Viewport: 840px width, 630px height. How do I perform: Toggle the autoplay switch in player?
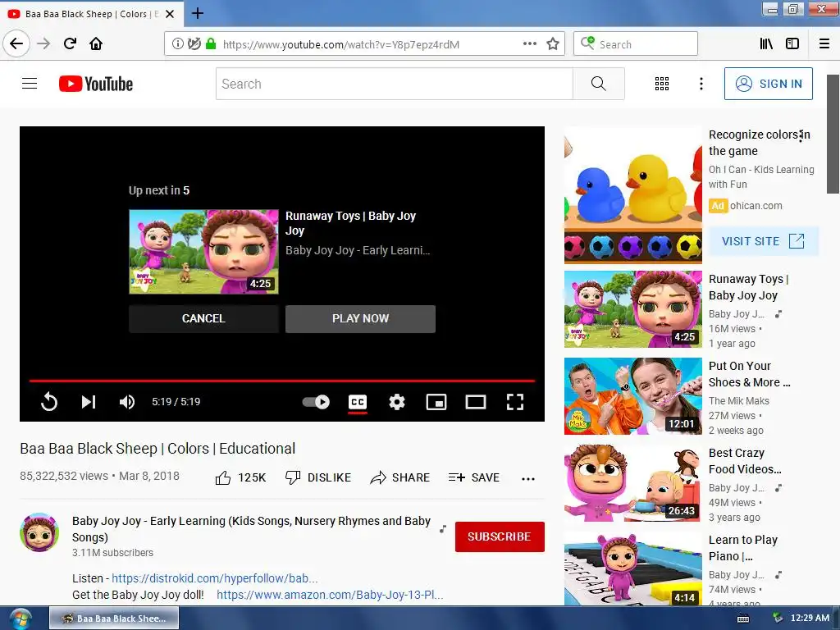316,402
